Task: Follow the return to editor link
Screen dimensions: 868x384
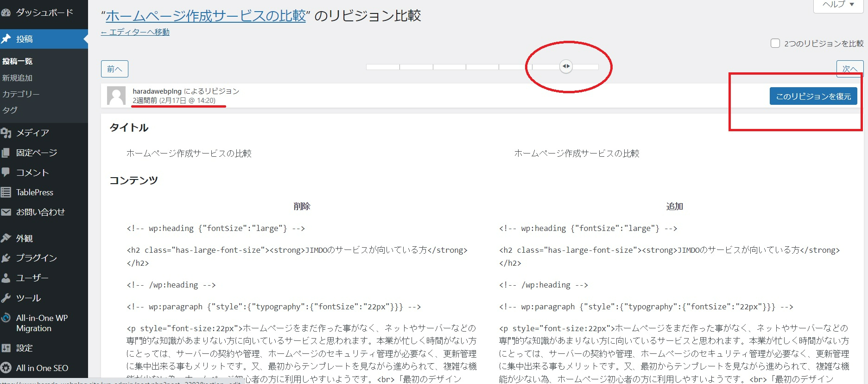Action: [x=135, y=32]
